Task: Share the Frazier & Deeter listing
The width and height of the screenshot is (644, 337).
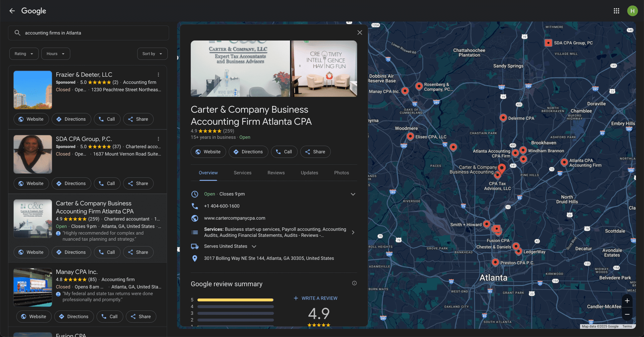Action: [138, 119]
